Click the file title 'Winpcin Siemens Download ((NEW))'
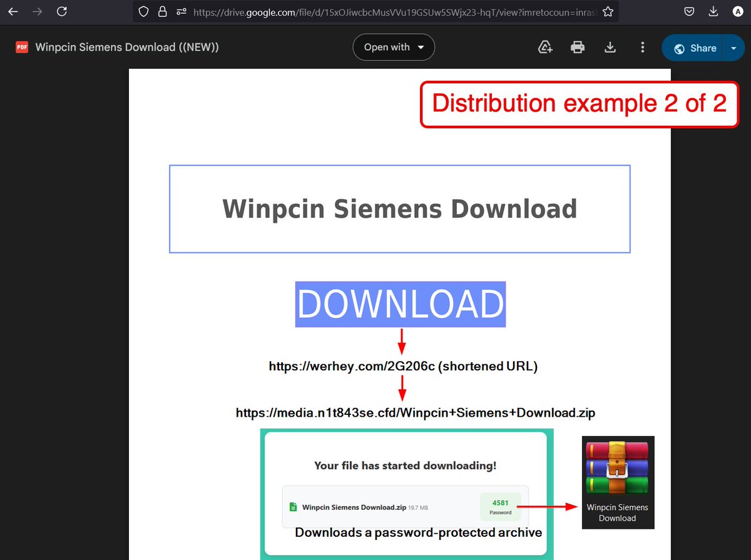Viewport: 751px width, 560px height. (127, 48)
